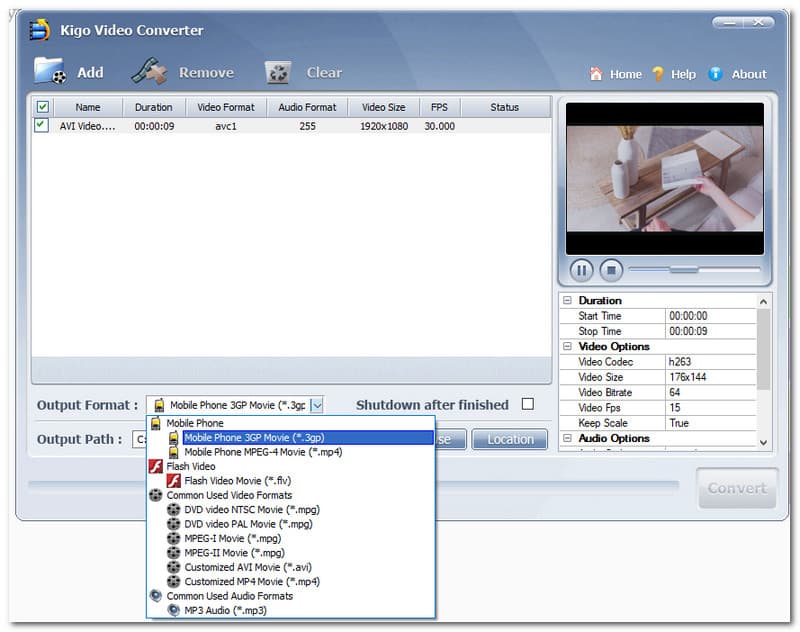Image resolution: width=800 pixels, height=632 pixels.
Task: Click the Clear list icon
Action: [x=278, y=72]
